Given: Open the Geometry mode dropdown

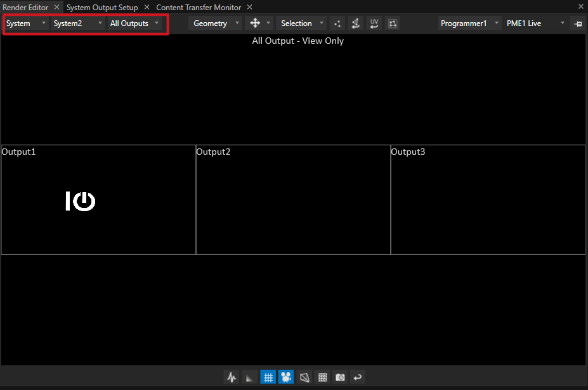Looking at the screenshot, I should coord(216,23).
